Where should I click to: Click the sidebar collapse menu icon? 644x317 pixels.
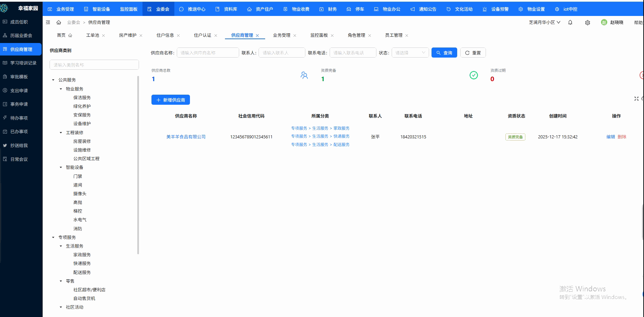pos(48,22)
